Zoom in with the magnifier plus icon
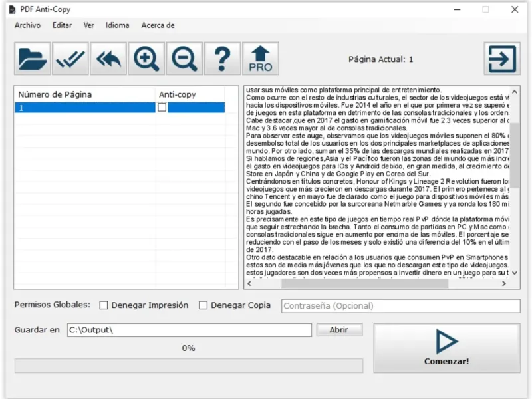This screenshot has height=399, width=532. (146, 59)
